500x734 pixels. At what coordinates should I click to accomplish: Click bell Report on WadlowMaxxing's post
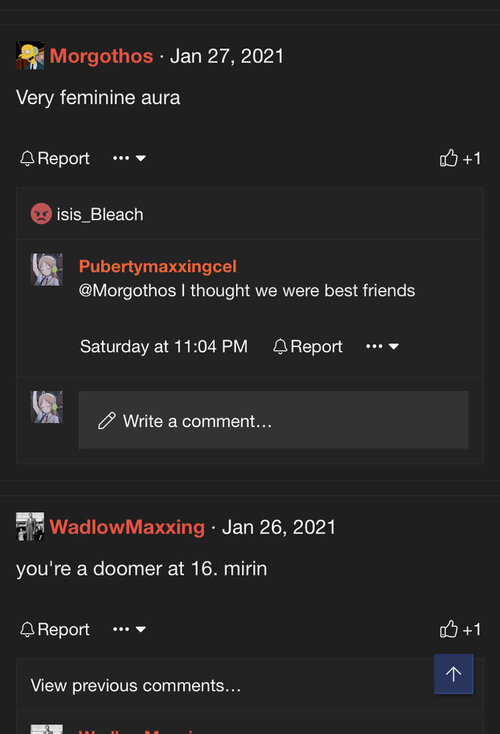coord(55,629)
